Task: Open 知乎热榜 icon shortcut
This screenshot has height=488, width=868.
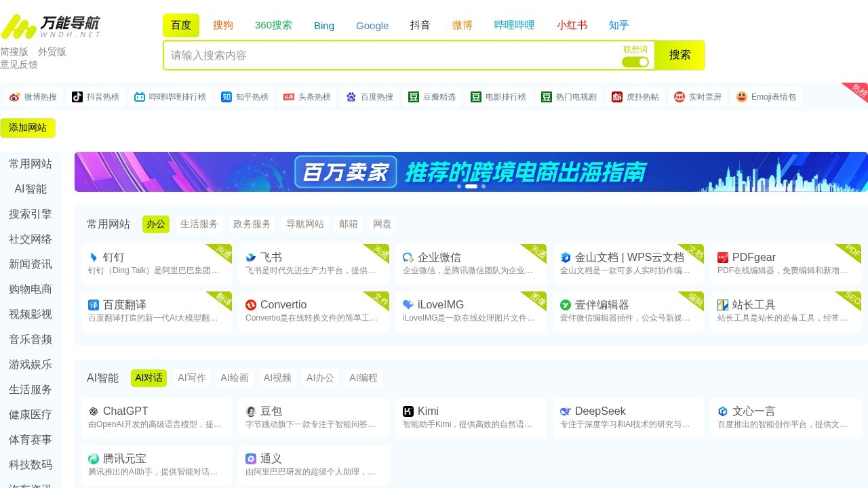Action: pos(226,97)
